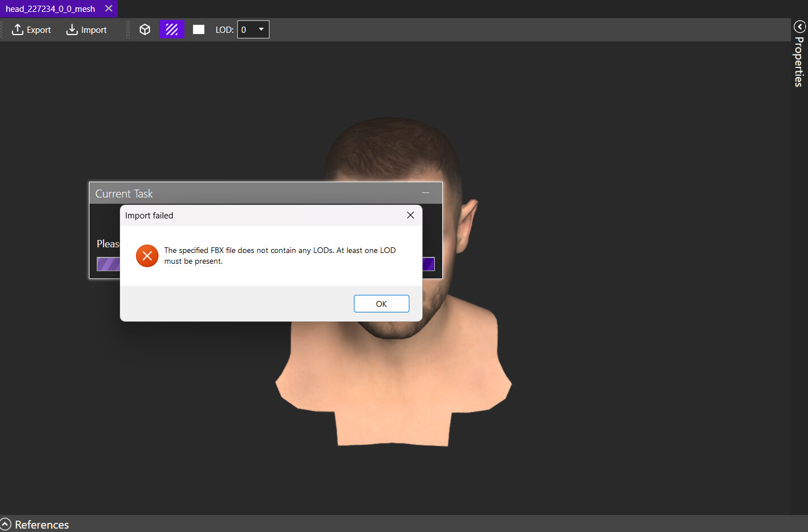Image resolution: width=808 pixels, height=532 pixels.
Task: Click the toolbar grip handle before the cube icon
Action: [x=128, y=30]
